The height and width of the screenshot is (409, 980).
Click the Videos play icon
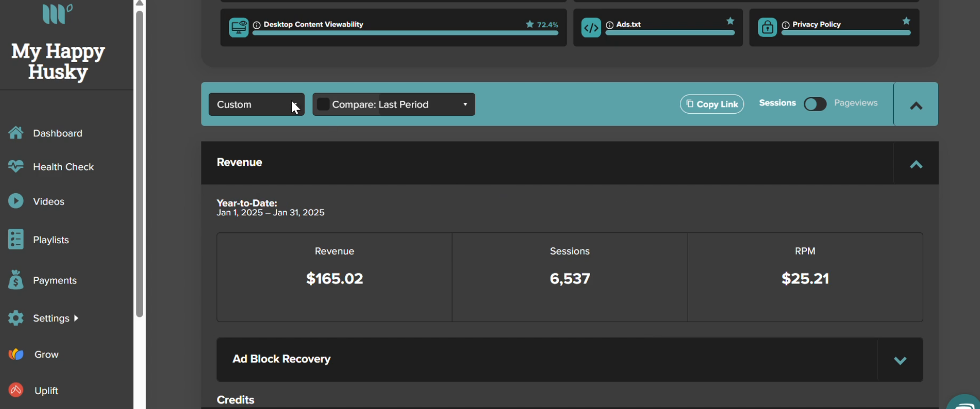[15, 201]
